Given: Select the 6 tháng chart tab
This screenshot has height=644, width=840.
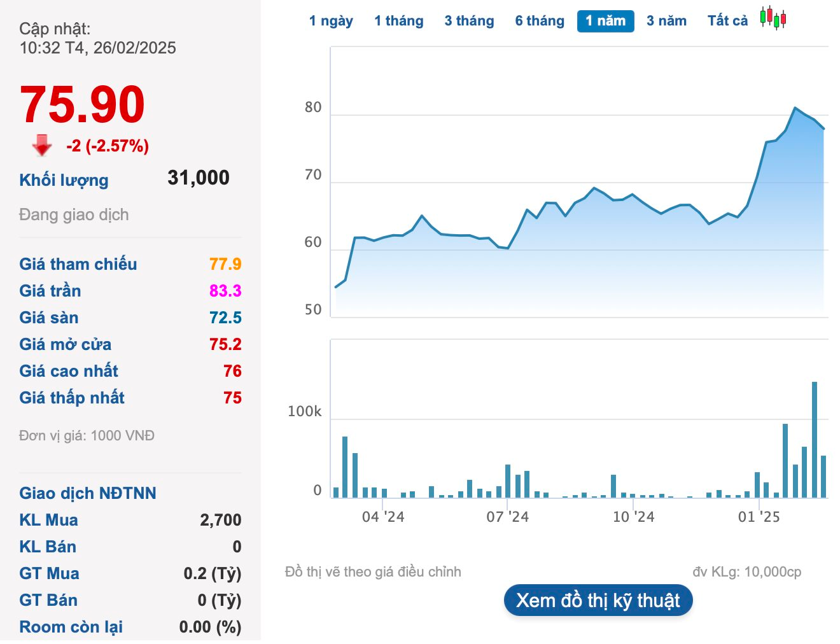Looking at the screenshot, I should coord(540,21).
